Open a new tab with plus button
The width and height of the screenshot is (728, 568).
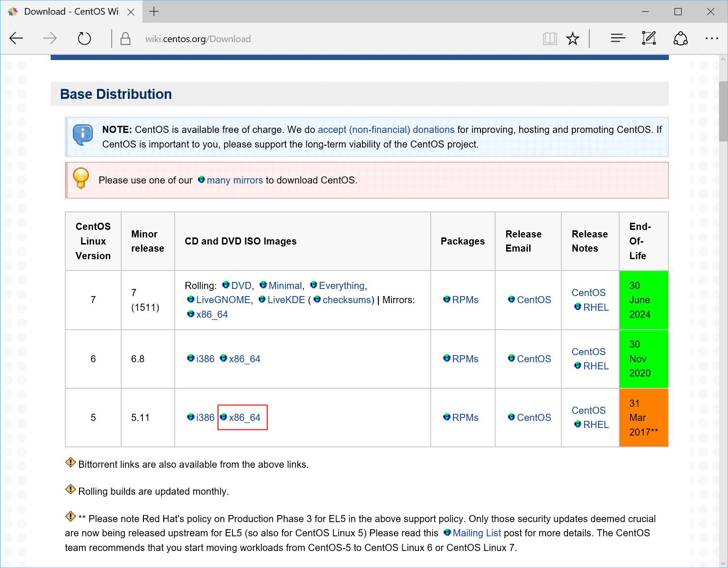[x=154, y=11]
